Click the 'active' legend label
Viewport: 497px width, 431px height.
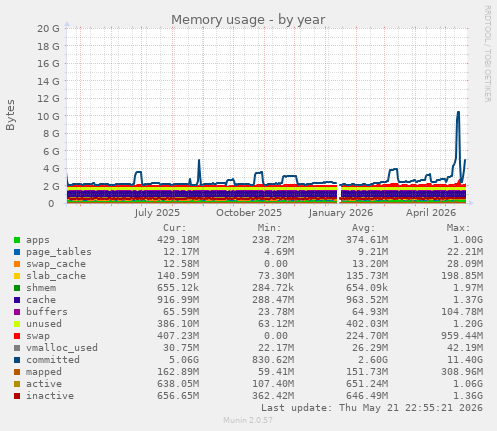pyautogui.click(x=44, y=384)
